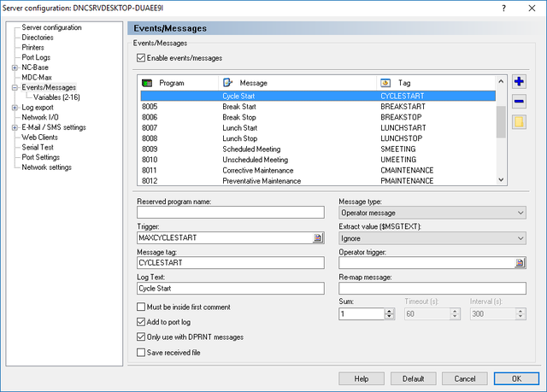Toggle Only use with DPRNT messages
The width and height of the screenshot is (547, 392).
point(141,337)
